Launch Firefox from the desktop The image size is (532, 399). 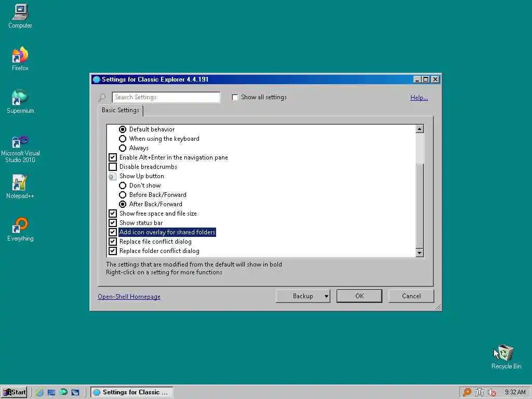tap(20, 58)
